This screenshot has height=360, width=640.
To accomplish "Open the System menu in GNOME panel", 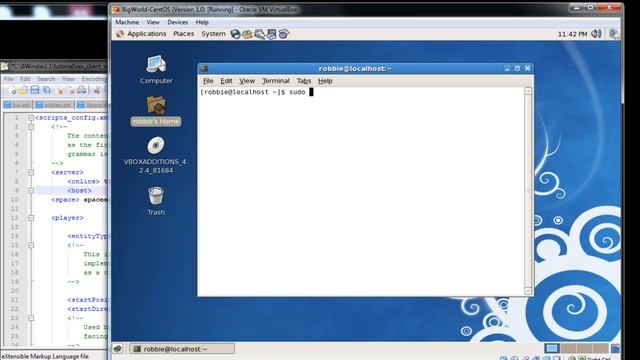I will (213, 34).
